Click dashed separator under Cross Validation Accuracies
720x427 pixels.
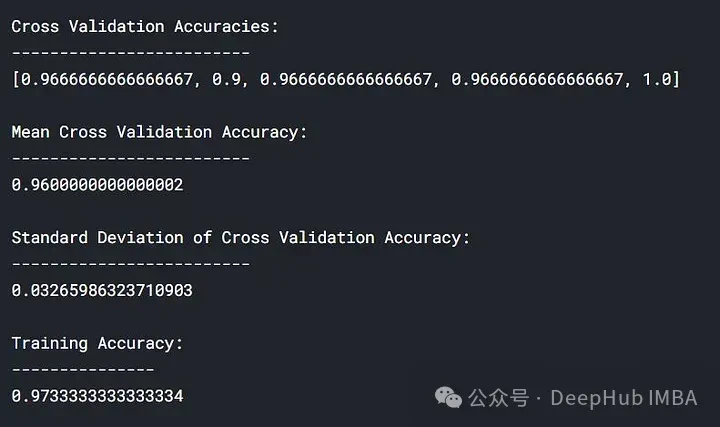(130, 53)
